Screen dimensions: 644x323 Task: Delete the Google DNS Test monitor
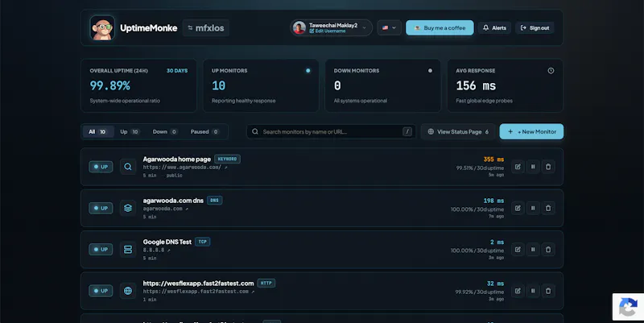click(548, 250)
